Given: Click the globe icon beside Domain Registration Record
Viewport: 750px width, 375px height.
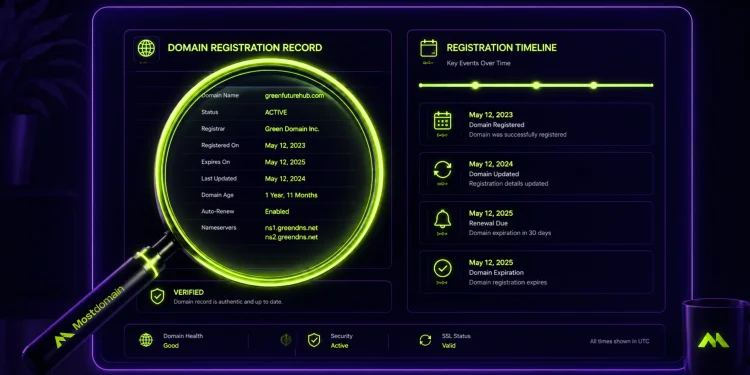Looking at the screenshot, I should point(146,48).
